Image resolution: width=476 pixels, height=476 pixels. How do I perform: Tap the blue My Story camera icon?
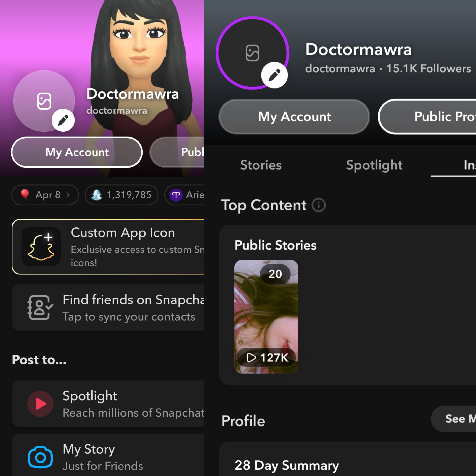(40, 457)
